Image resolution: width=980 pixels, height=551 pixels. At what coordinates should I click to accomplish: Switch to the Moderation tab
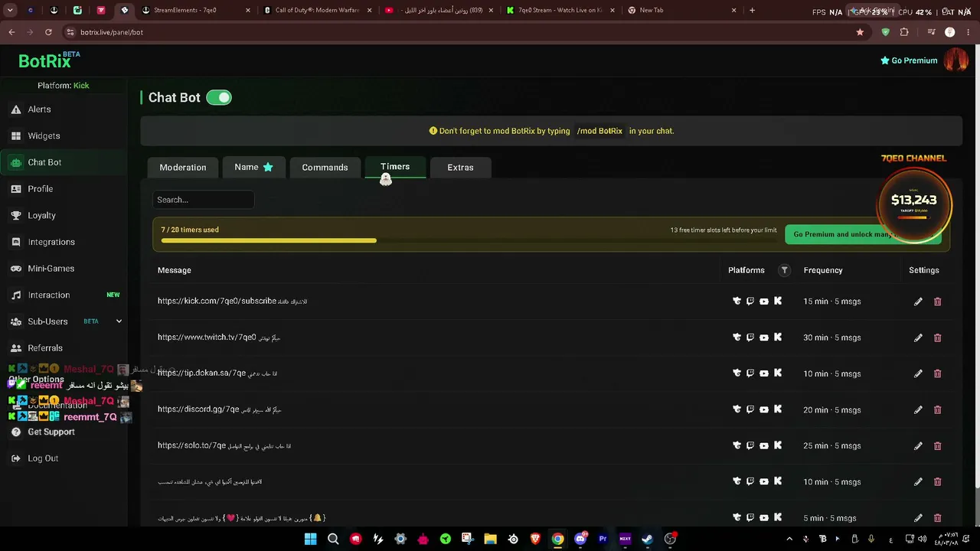(183, 168)
